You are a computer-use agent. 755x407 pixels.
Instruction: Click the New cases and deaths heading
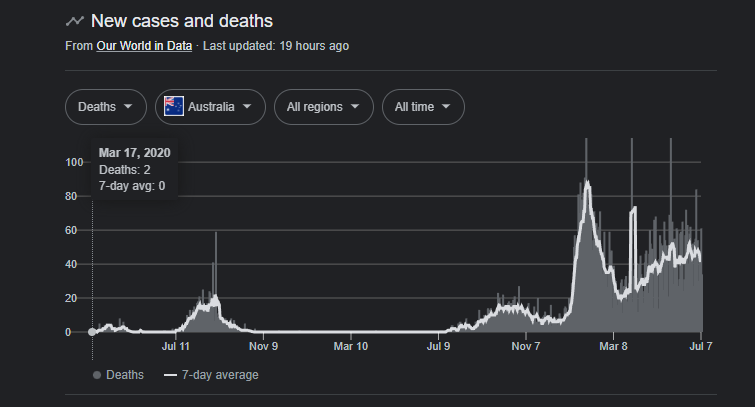point(182,21)
